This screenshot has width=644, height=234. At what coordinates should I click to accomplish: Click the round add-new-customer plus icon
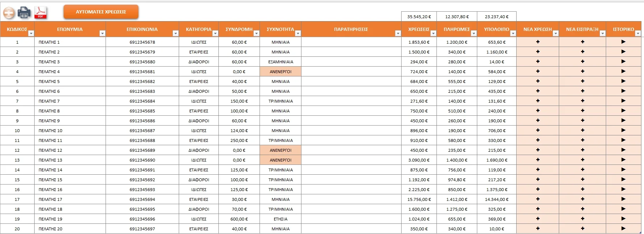tap(9, 13)
